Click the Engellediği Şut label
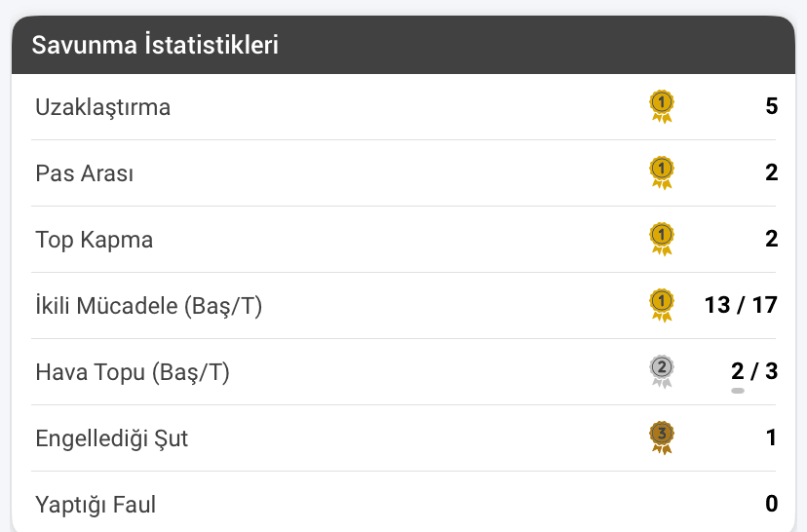 112,438
